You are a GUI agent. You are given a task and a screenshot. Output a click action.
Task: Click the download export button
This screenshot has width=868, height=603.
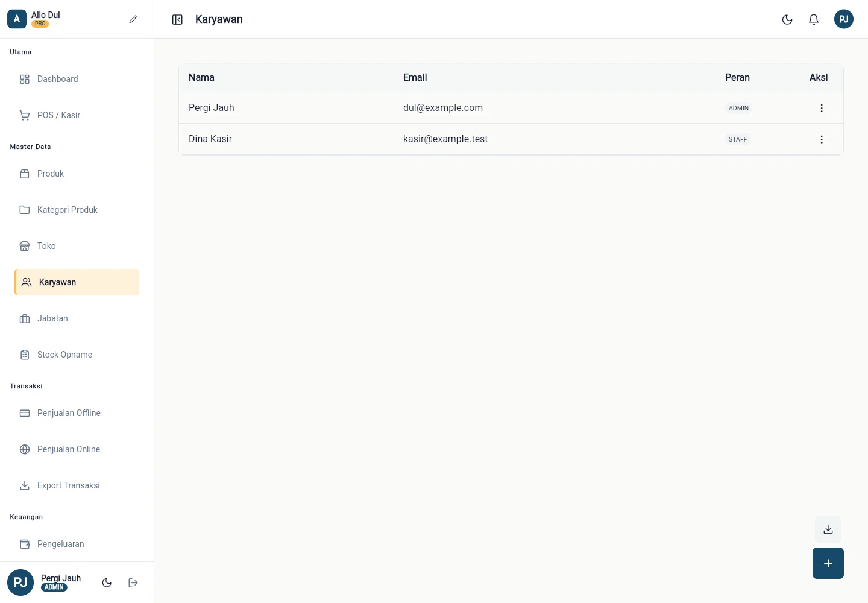[x=828, y=529]
